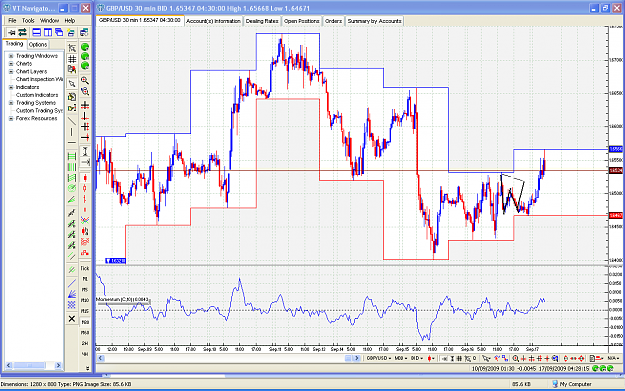
Task: Switch to the Options tab
Action: pyautogui.click(x=38, y=44)
